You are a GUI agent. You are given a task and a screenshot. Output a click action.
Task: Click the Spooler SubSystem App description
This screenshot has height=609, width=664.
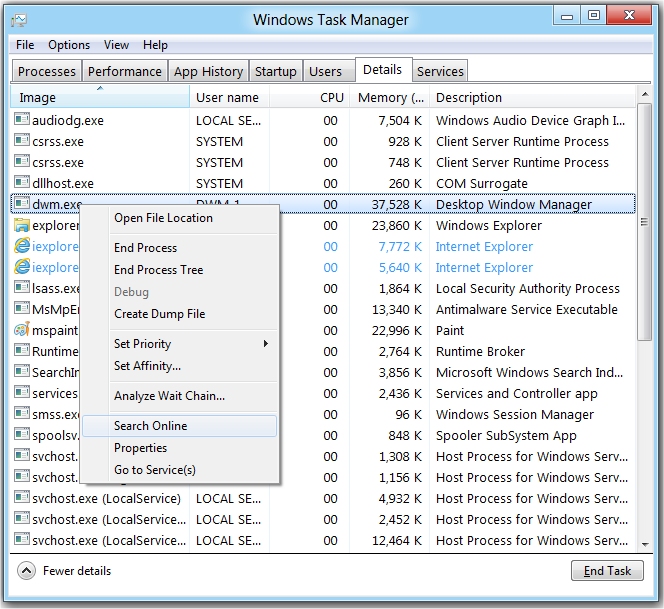pyautogui.click(x=506, y=435)
